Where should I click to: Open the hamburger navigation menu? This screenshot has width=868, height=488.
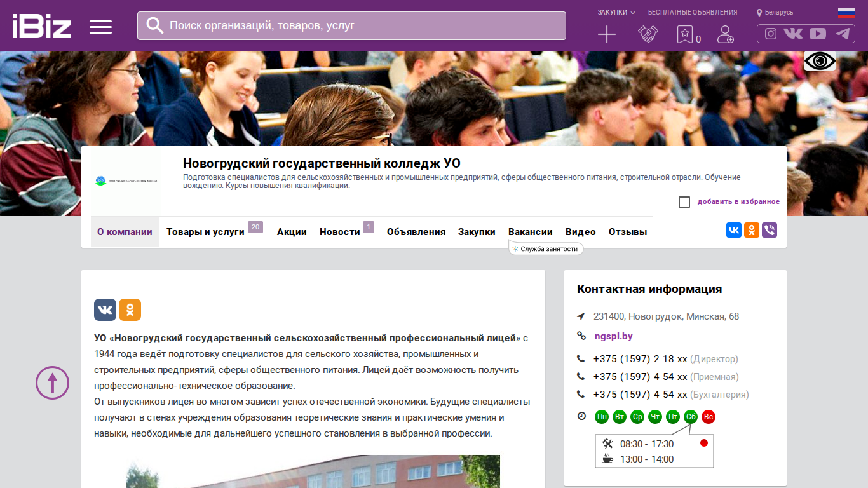click(100, 27)
